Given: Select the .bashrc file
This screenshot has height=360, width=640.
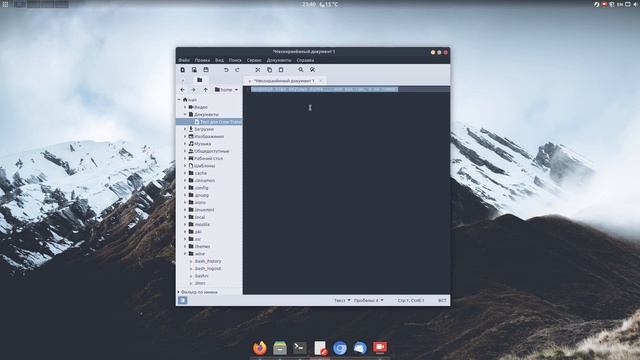Looking at the screenshot, I should click(x=209, y=276).
